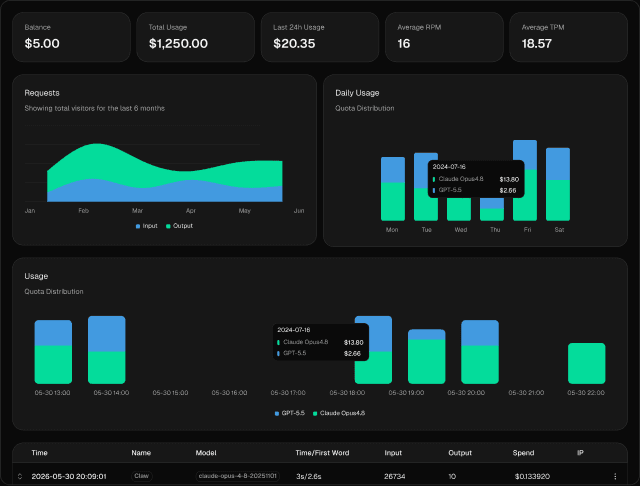Click the Tue label in Daily Usage
The image size is (640, 486).
tap(426, 230)
